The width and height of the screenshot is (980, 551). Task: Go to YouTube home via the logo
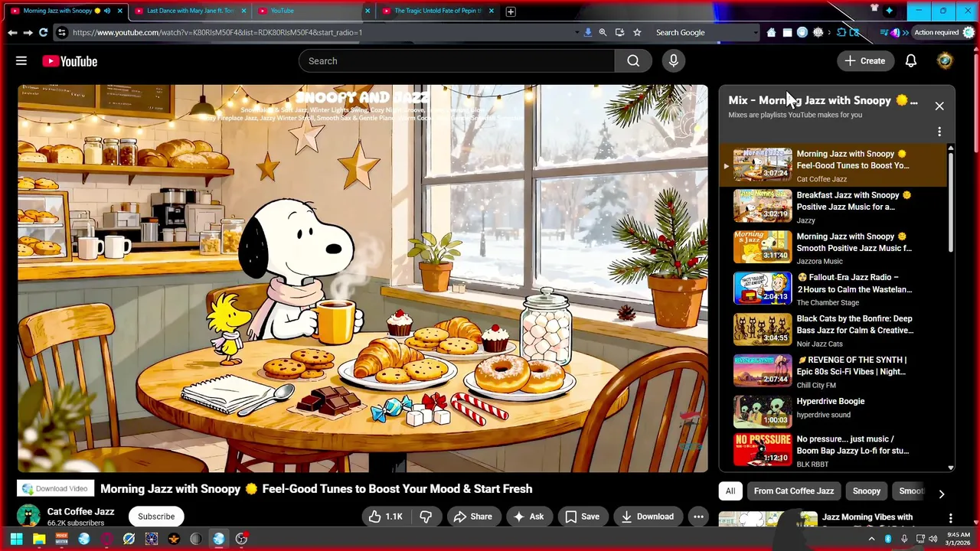click(70, 61)
